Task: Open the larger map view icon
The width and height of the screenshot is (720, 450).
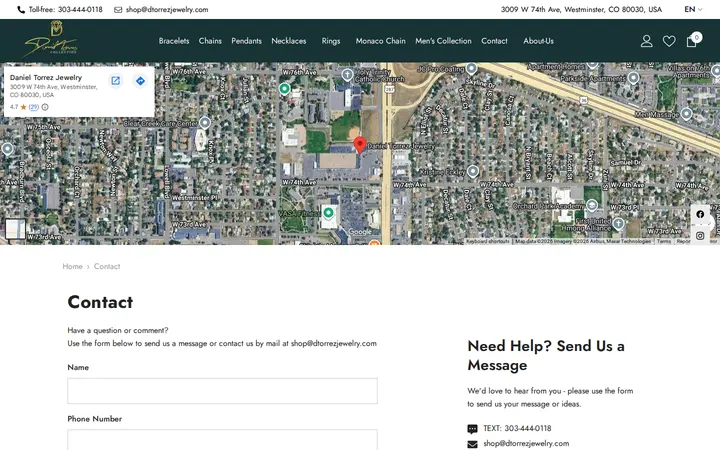Action: tap(116, 81)
